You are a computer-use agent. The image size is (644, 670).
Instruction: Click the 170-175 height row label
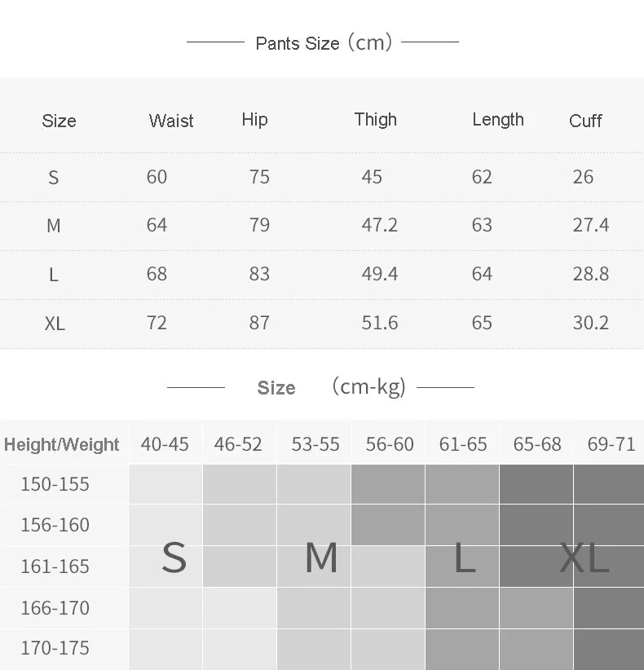55,648
